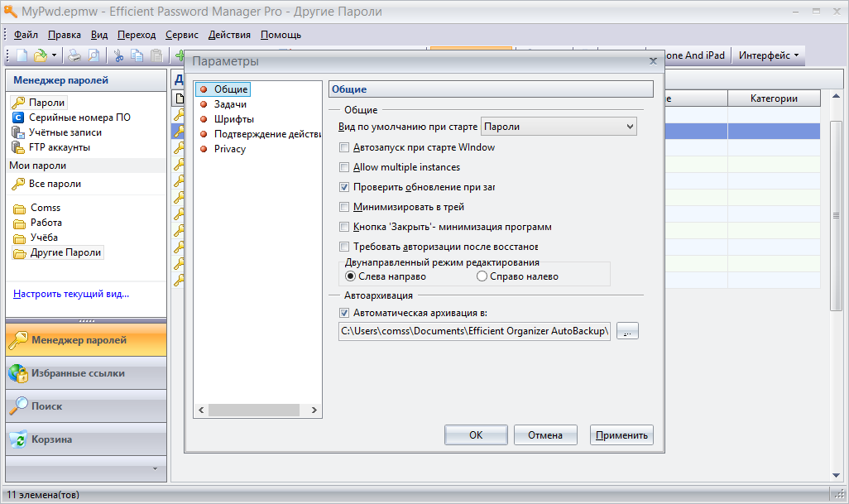The image size is (849, 504).
Task: Open the Файл menu
Action: coord(26,35)
